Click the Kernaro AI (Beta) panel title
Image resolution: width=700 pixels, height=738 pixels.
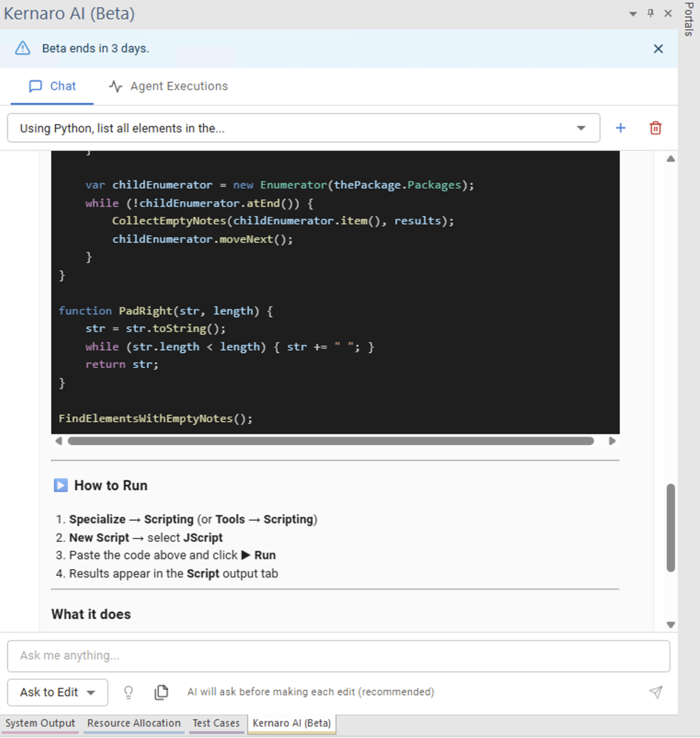[x=69, y=13]
